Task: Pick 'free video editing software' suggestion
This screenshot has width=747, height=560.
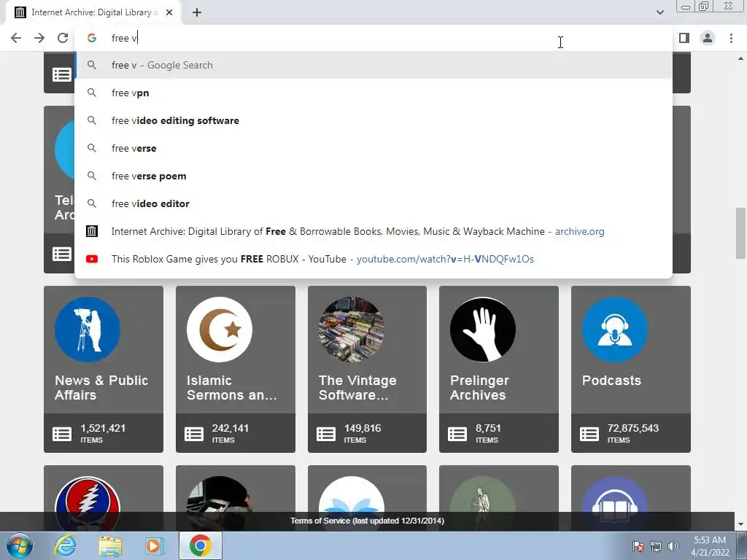Action: pyautogui.click(x=373, y=120)
